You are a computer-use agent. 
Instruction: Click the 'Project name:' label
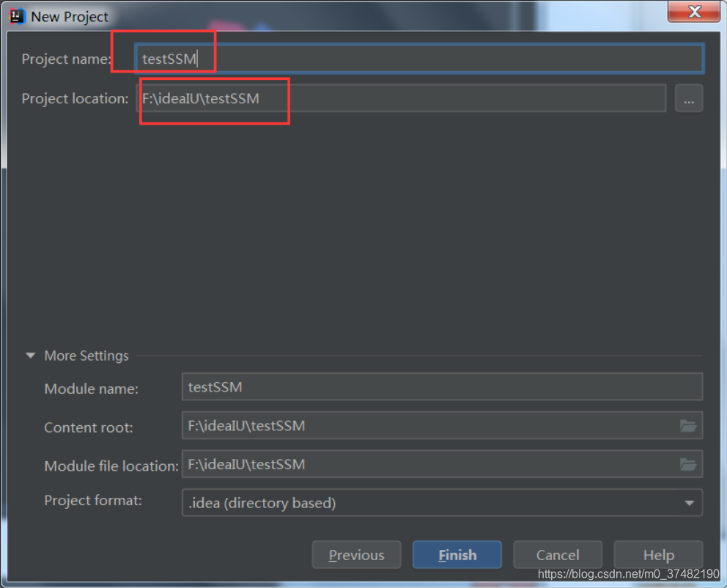pyautogui.click(x=66, y=59)
